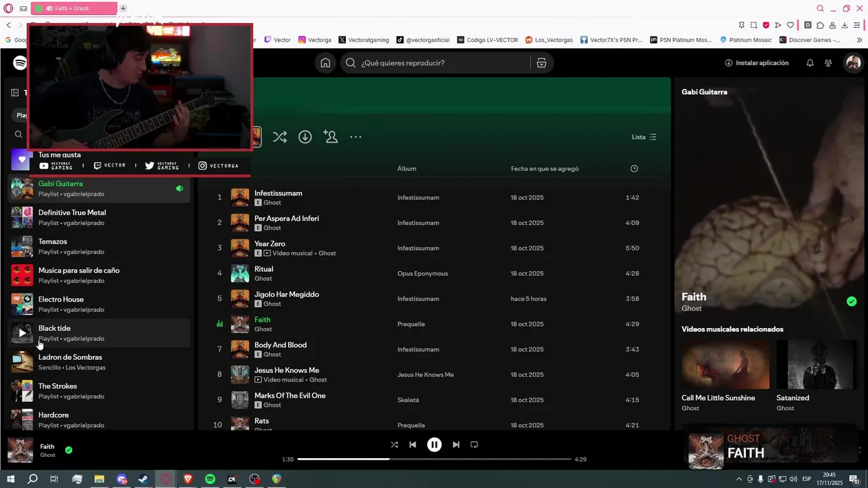868x488 pixels.
Task: Open Musica para salir de caño playlist
Action: pyautogui.click(x=100, y=275)
